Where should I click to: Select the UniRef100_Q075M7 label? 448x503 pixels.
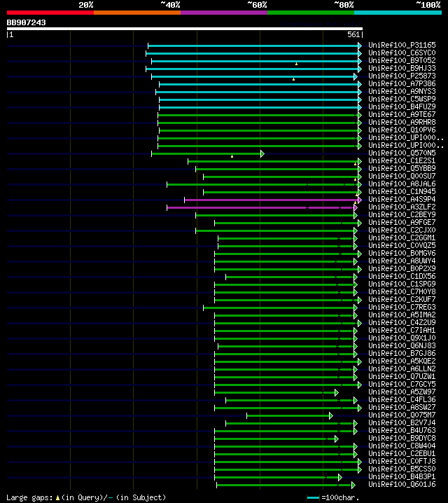402,415
